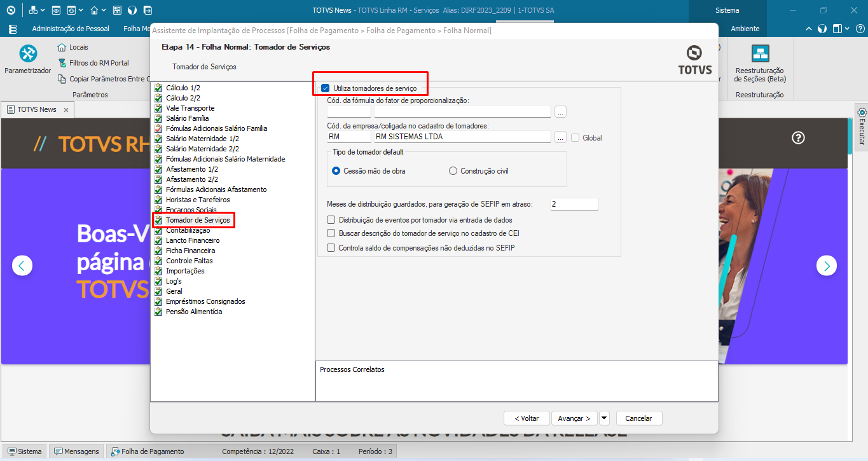Viewport: 868px width, 461px height.
Task: Click Copiar Parâmetros Entre Coligadas icon
Action: point(62,79)
